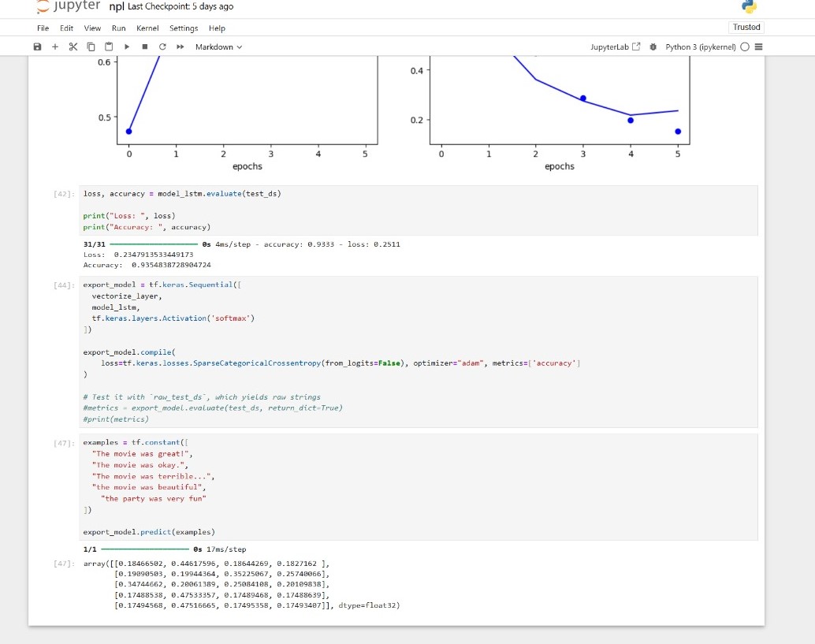Screen dimensions: 815x644
Task: Interrupt the kernel with stop icon
Action: click(144, 47)
